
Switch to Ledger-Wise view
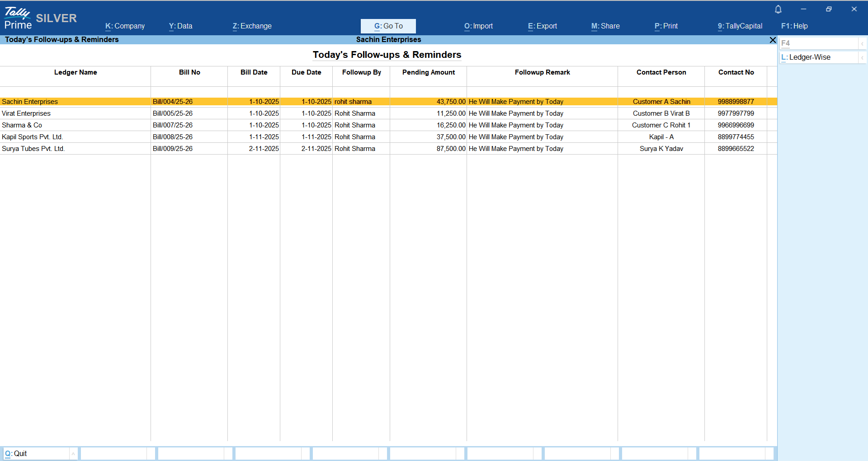click(x=809, y=57)
